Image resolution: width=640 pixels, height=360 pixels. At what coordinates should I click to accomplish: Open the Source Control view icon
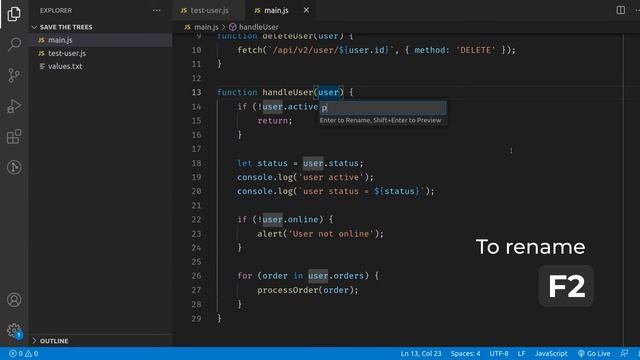[x=14, y=75]
